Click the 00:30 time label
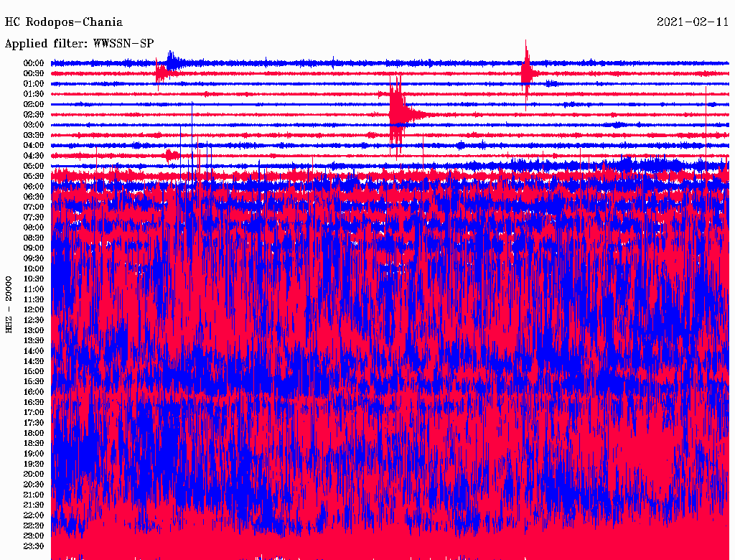The image size is (735, 560). pos(34,74)
